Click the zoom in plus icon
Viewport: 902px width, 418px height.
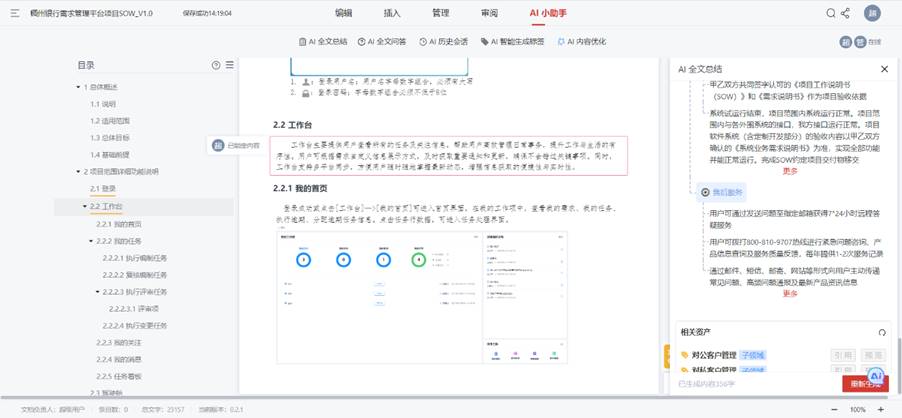[881, 409]
